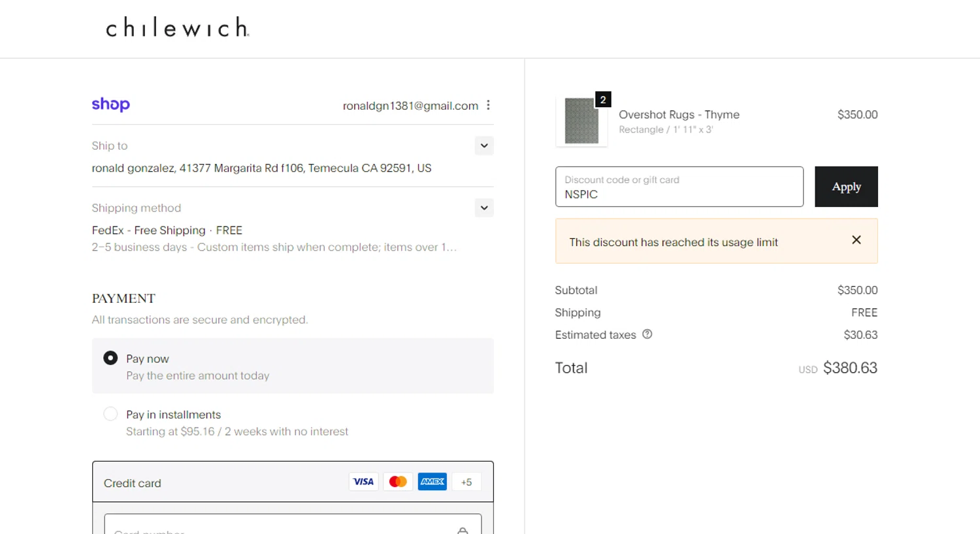Click the PAYMENT heading
This screenshot has width=980, height=534.
tap(123, 298)
